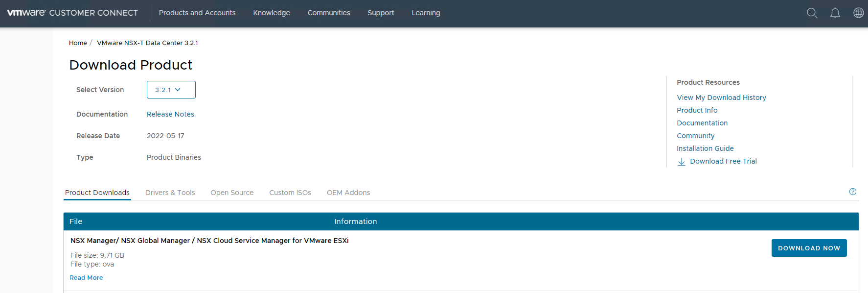The height and width of the screenshot is (293, 868).
Task: Click the Download Free Trial link
Action: coord(723,161)
